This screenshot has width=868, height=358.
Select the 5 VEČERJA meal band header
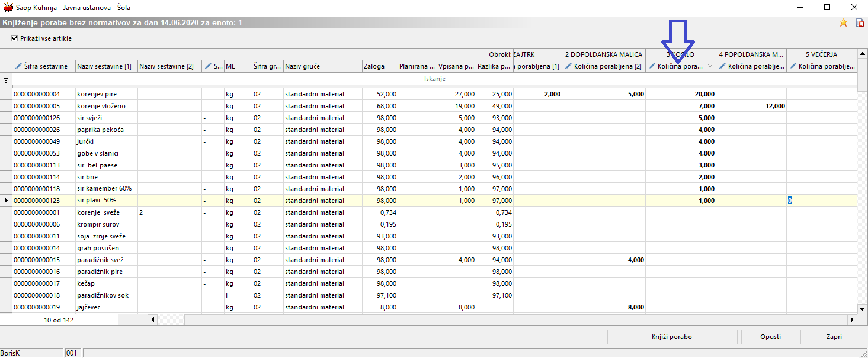(821, 54)
